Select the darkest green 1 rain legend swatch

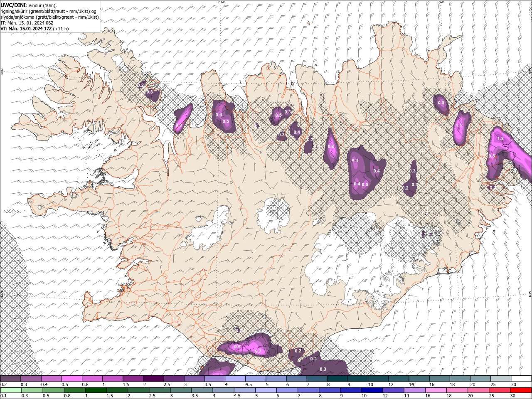pos(96,390)
